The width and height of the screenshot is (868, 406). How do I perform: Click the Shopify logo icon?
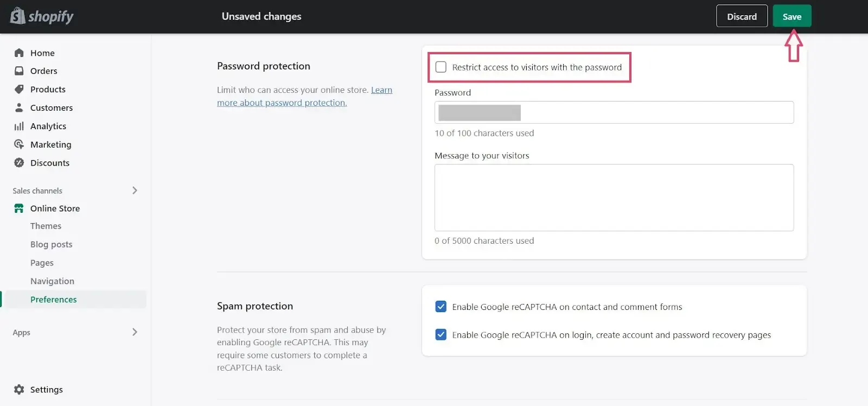pos(18,16)
